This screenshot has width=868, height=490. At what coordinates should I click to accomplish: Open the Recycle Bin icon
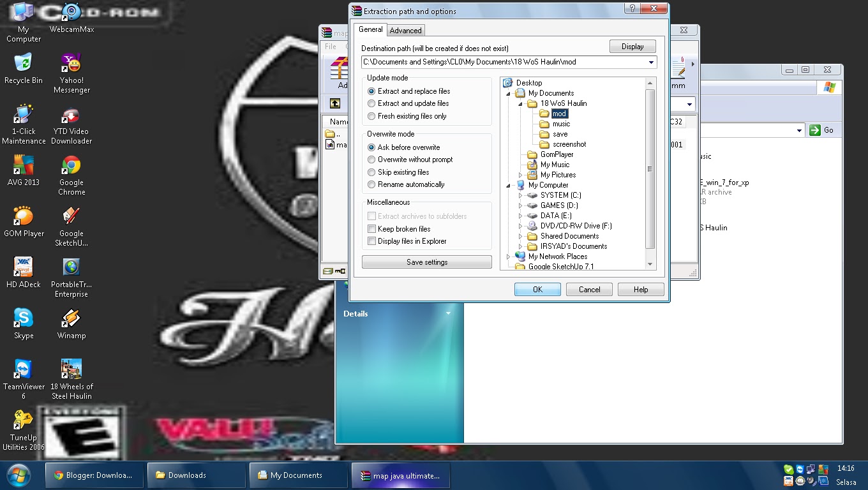(24, 68)
